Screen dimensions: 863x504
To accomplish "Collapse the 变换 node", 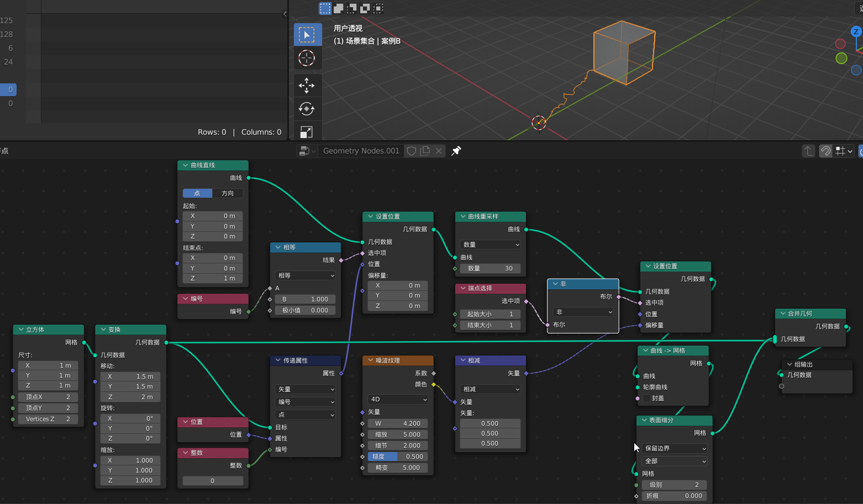I will pyautogui.click(x=103, y=330).
